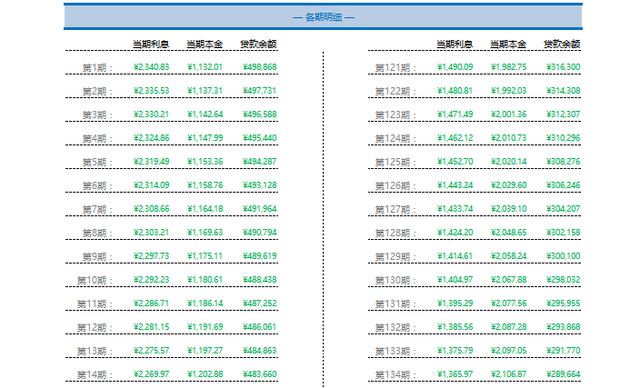This screenshot has width=640, height=388.
Task: Click loan balance ¥494,287
Action: tap(260, 162)
